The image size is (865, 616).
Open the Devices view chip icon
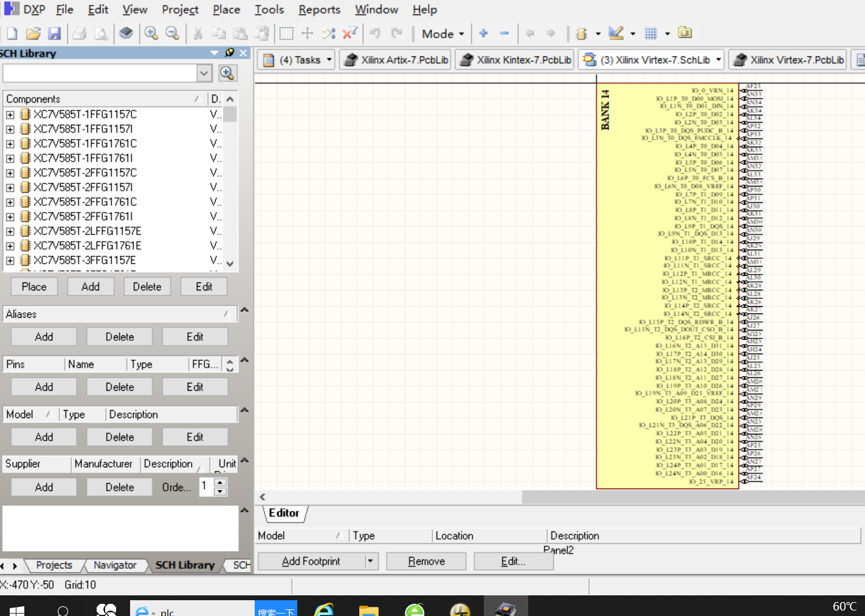tap(126, 33)
